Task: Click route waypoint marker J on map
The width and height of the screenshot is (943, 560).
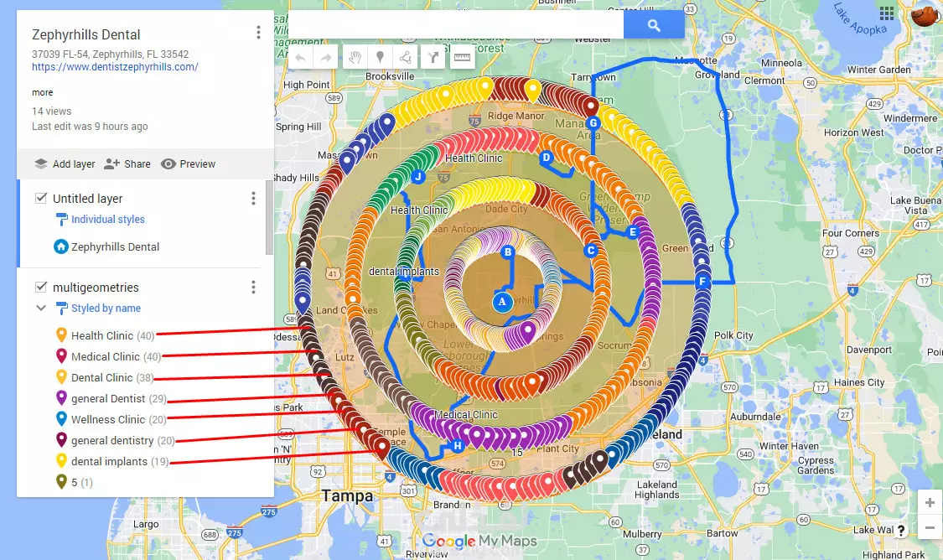Action: coord(418,177)
